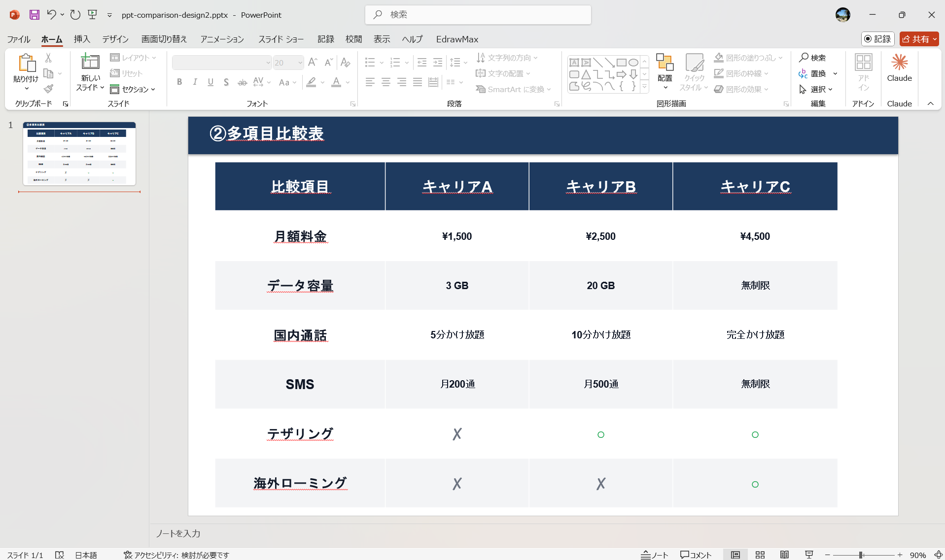This screenshot has width=945, height=560.
Task: Open Transitions (画面切り替え) tab
Action: click(164, 39)
